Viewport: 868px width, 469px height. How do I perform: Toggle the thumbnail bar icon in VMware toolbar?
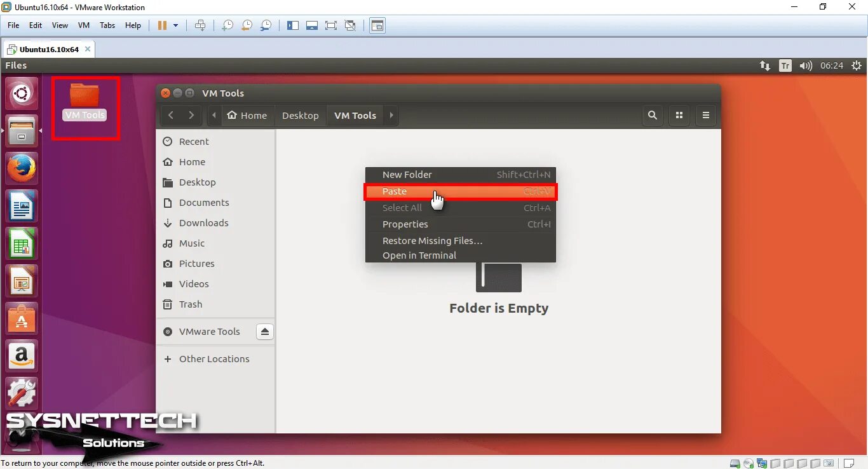pyautogui.click(x=312, y=25)
